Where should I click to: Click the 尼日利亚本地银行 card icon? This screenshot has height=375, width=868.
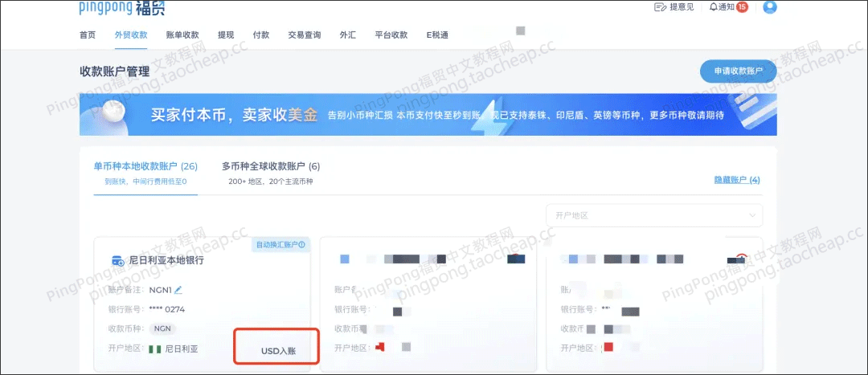[118, 260]
